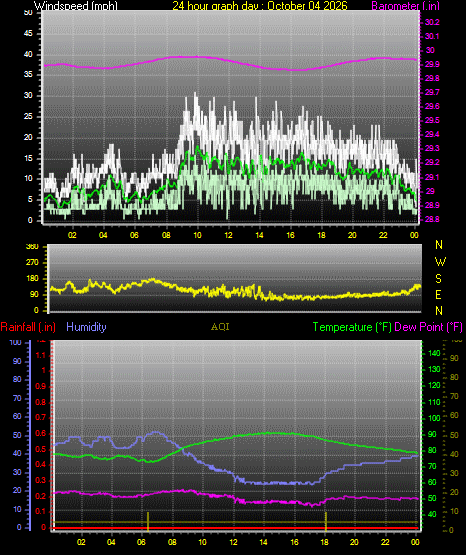Click the 25 windspeed scale value
The height and width of the screenshot is (555, 466).
click(28, 116)
